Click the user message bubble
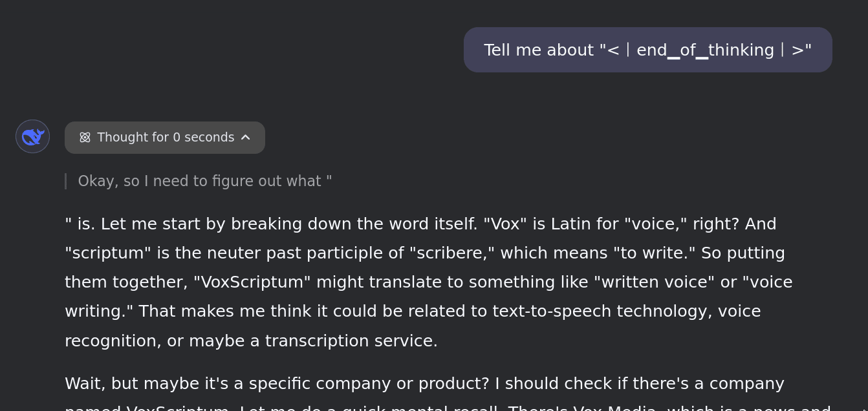Viewport: 868px width, 411px height. [x=647, y=50]
